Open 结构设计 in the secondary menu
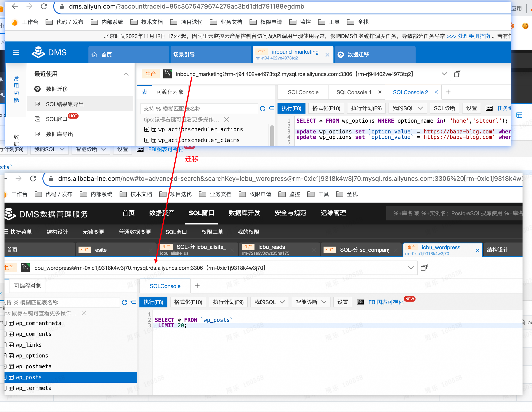Image resolution: width=532 pixels, height=412 pixels. pyautogui.click(x=57, y=232)
